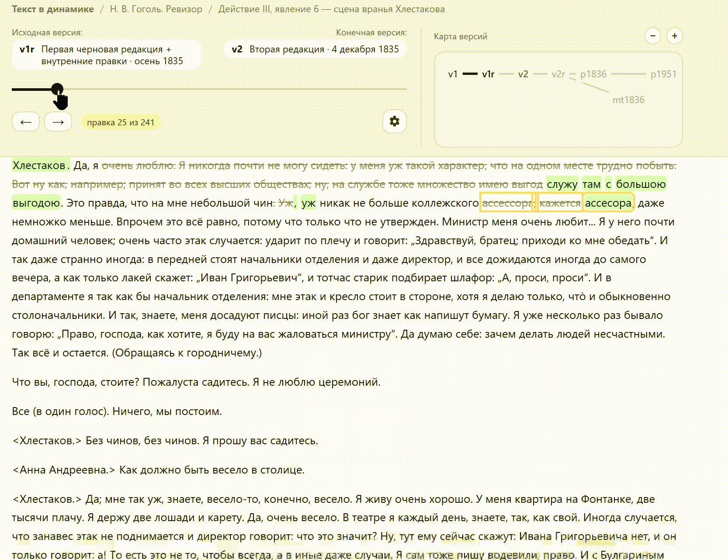Image resolution: width=728 pixels, height=560 pixels.
Task: Click the inserted word «выгодою»
Action: point(36,203)
